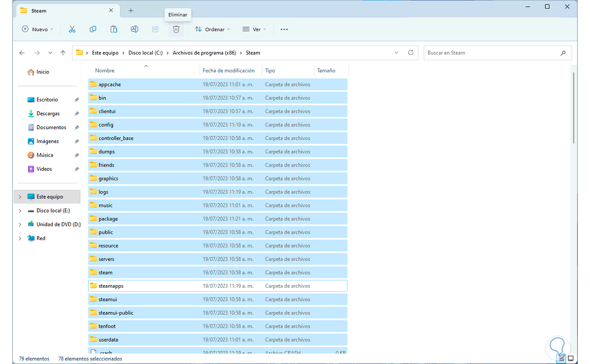Click the Copy icon in toolbar

(x=93, y=30)
